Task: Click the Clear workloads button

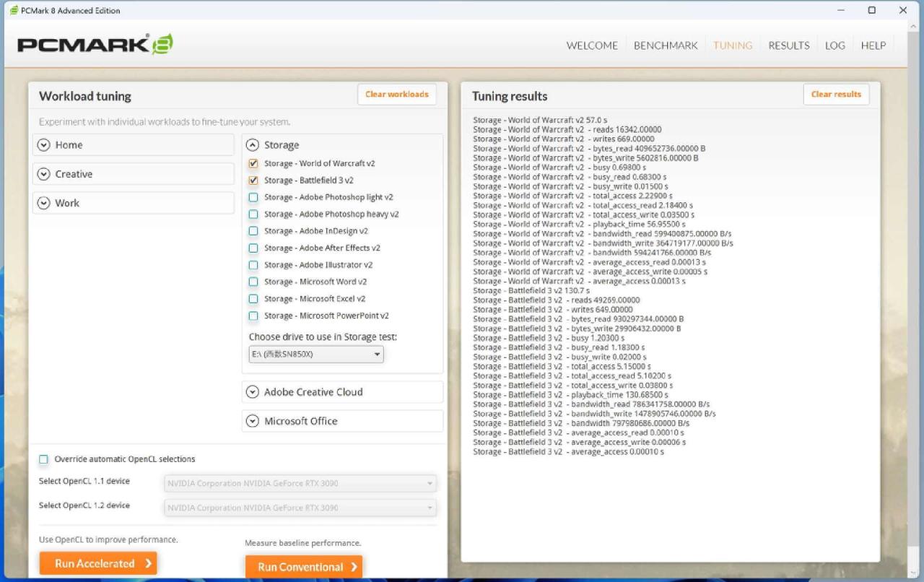Action: [397, 95]
